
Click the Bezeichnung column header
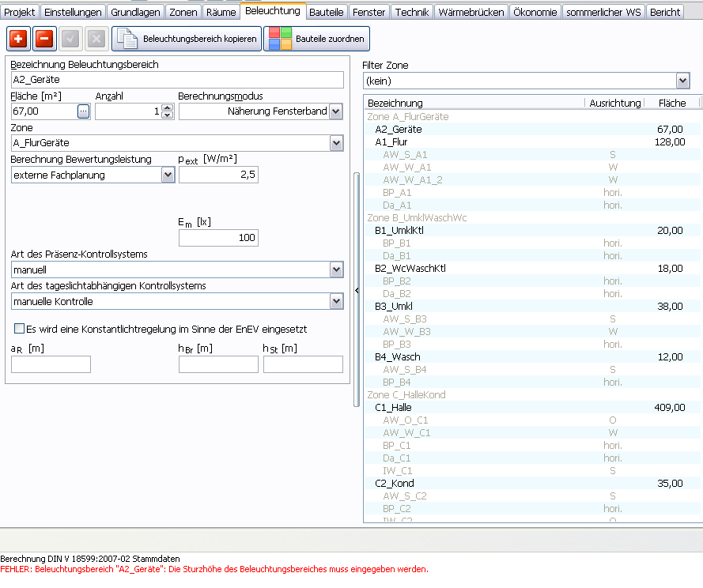[474, 103]
